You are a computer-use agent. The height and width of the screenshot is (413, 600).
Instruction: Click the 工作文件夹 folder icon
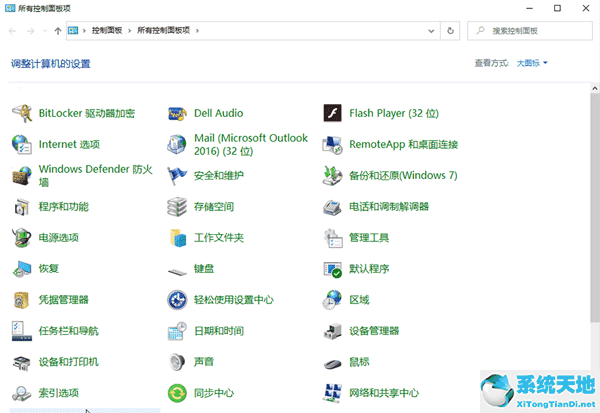coord(178,238)
